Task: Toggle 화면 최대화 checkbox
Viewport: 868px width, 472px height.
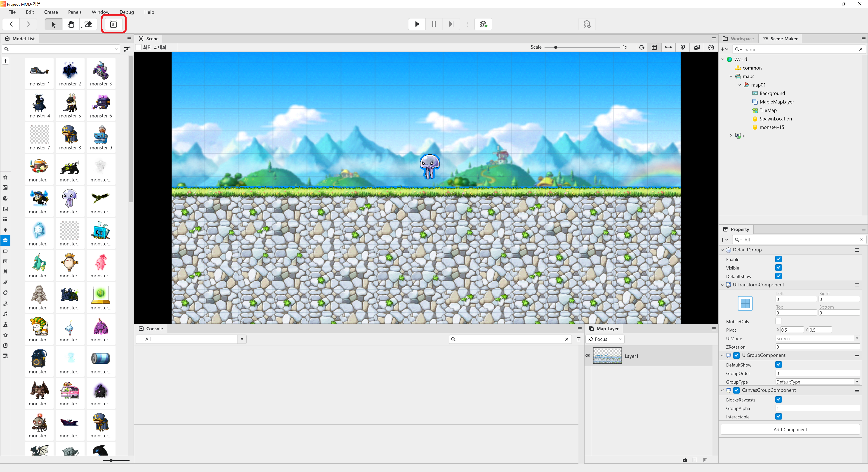Action: (139, 47)
